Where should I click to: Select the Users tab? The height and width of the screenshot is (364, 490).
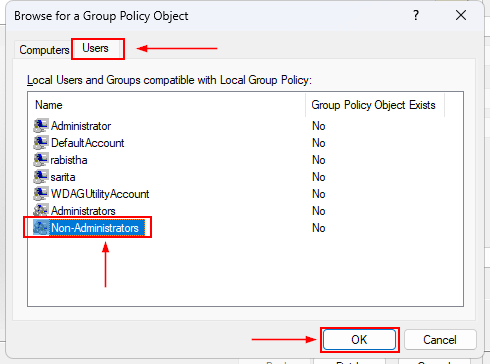tap(96, 48)
